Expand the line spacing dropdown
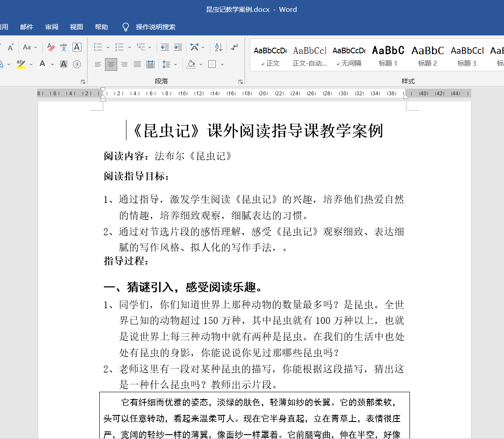504x439 pixels. pos(175,64)
